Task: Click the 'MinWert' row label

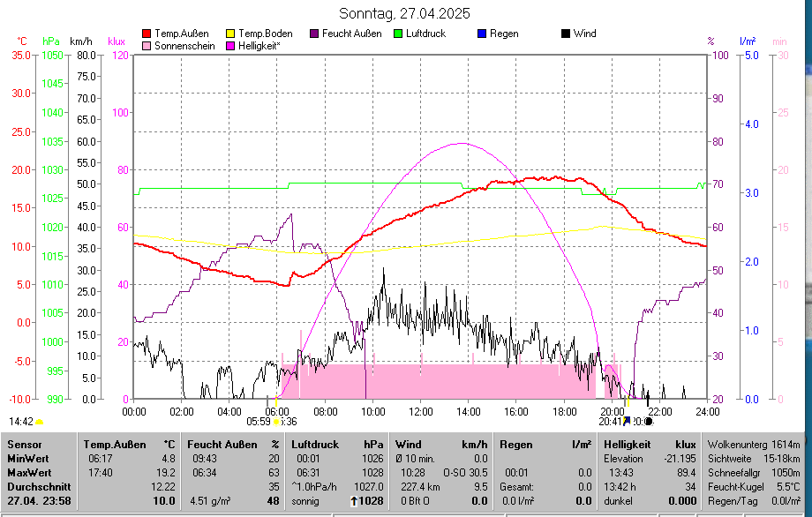Action: pos(28,459)
